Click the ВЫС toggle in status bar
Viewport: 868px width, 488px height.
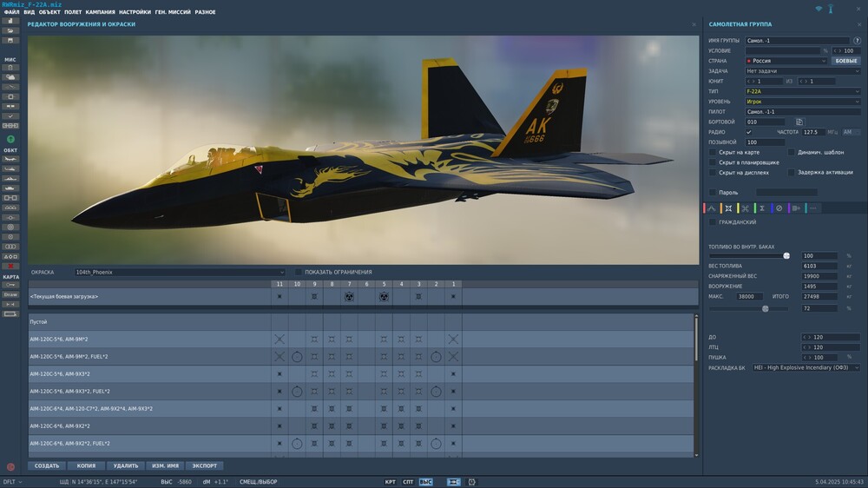pyautogui.click(x=425, y=482)
